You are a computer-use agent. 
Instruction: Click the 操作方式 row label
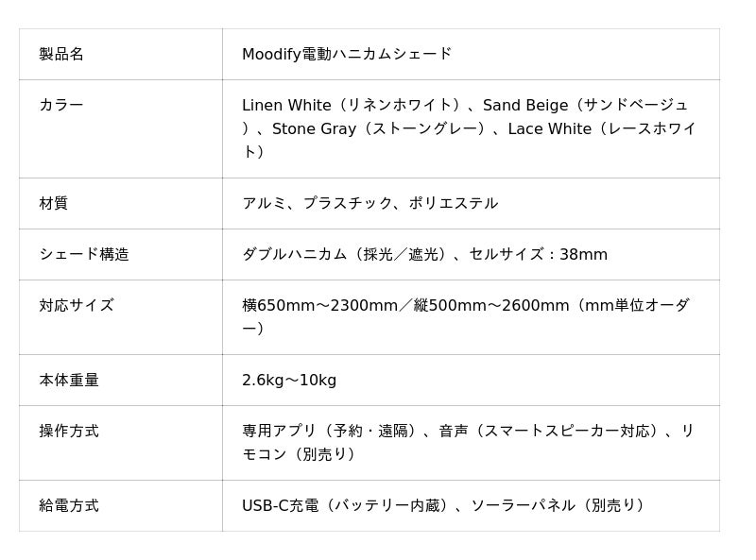[x=69, y=431]
